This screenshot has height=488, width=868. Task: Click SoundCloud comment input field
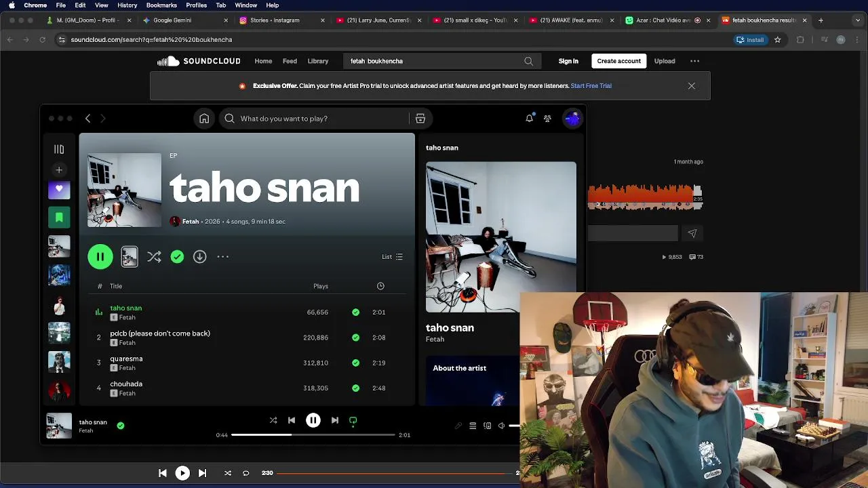click(x=633, y=233)
